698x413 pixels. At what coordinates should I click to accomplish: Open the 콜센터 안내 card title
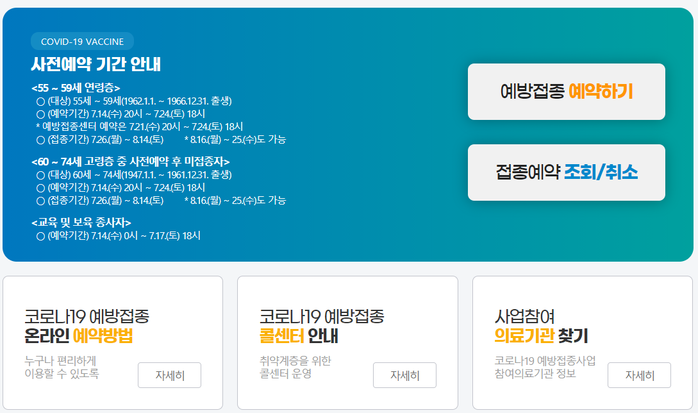[x=321, y=325]
